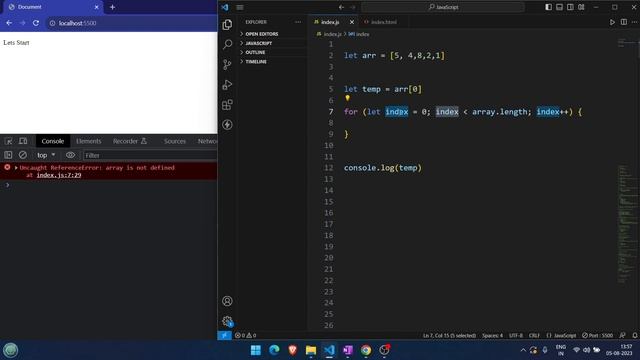Screen dimensions: 640x360
Task: Open the Search view in VS Code
Action: [227, 44]
